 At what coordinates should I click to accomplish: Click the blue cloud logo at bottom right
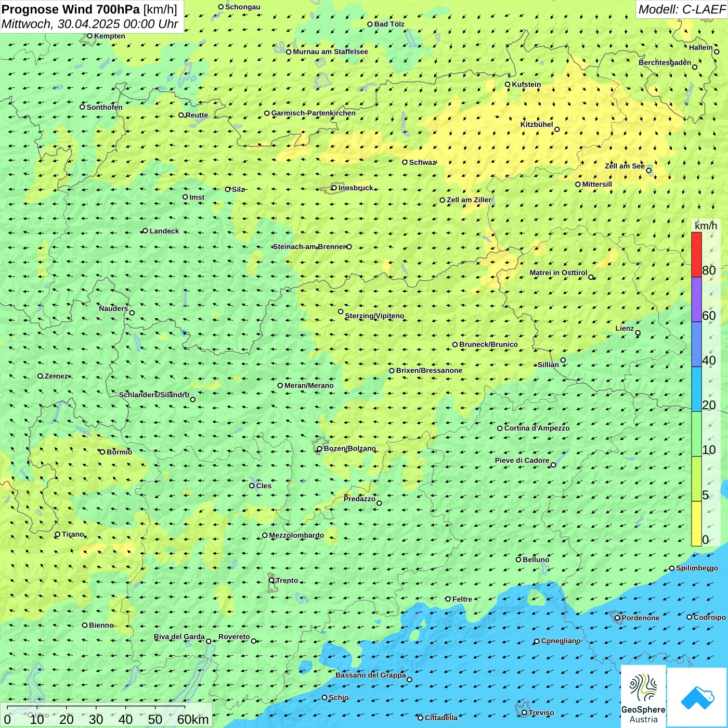(x=697, y=697)
